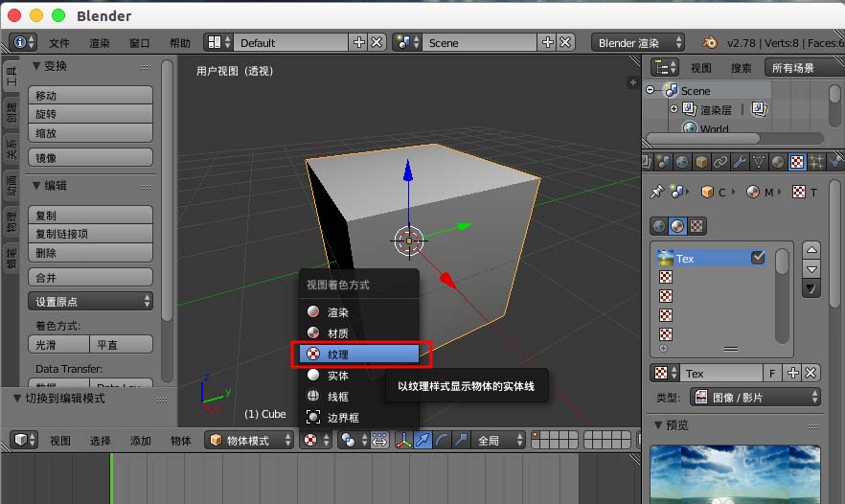
Task: Delete the current Scene with X
Action: [x=565, y=42]
